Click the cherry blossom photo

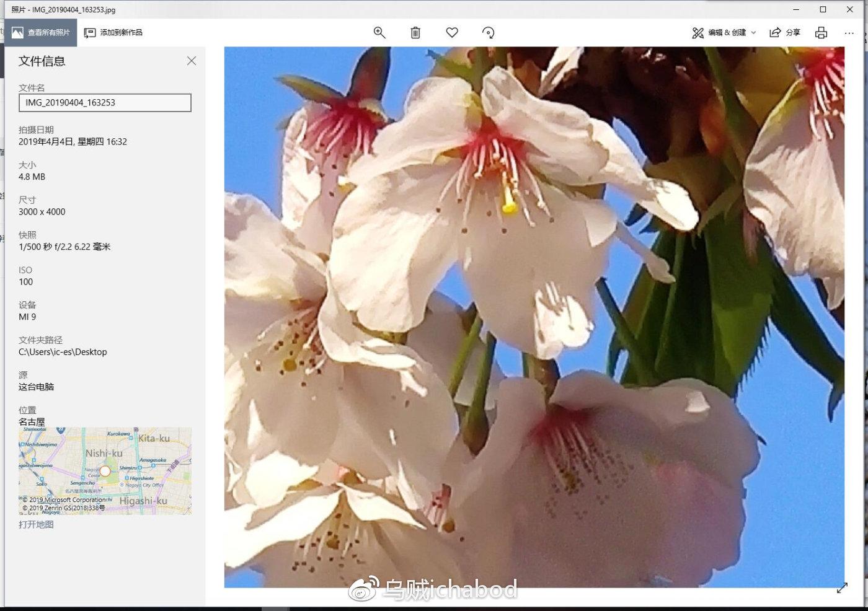[x=534, y=317]
